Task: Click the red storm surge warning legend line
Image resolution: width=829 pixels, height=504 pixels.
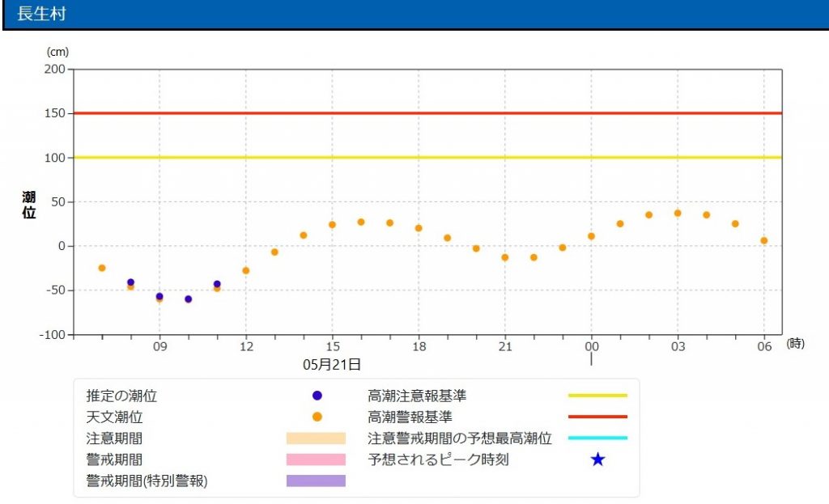Action: pos(597,417)
